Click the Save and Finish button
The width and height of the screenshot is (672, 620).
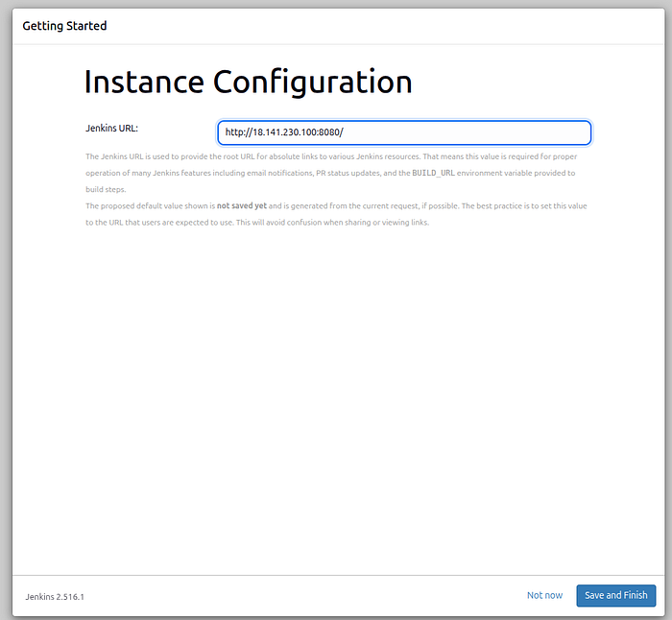616,595
